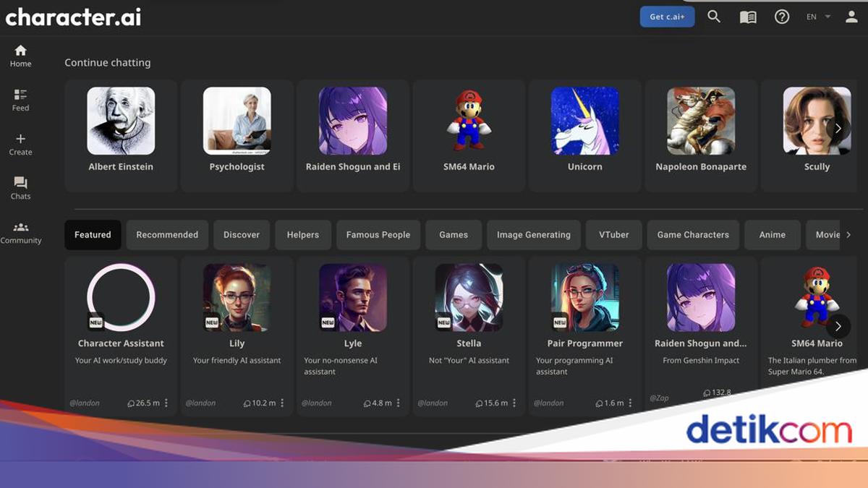Expand the EN language dropdown

tap(816, 16)
